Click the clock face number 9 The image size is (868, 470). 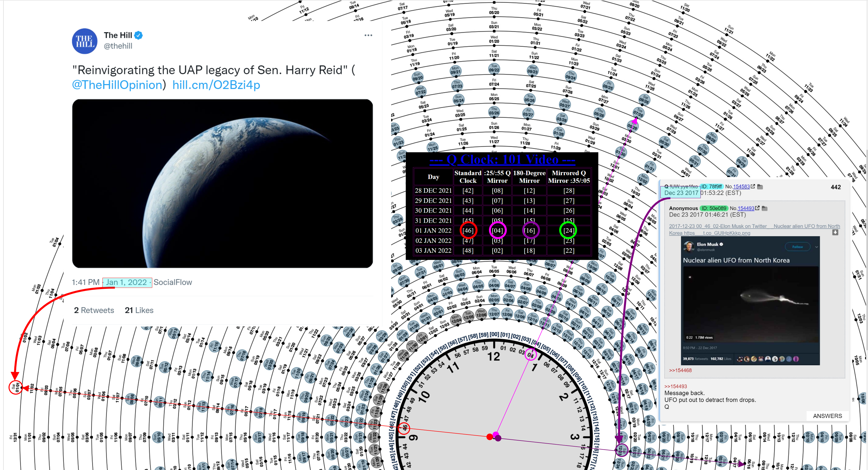coord(413,437)
